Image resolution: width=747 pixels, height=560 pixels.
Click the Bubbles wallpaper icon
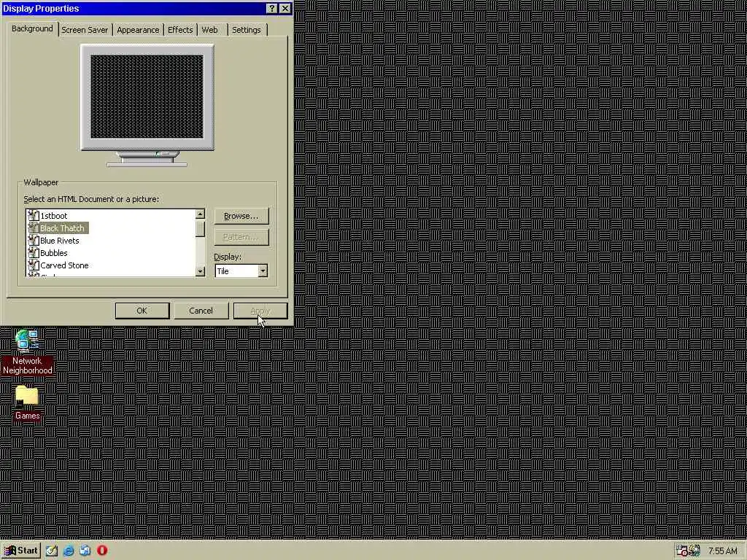click(33, 253)
